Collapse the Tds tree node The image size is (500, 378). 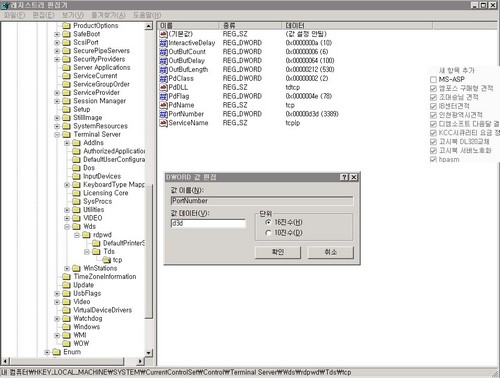pos(87,252)
